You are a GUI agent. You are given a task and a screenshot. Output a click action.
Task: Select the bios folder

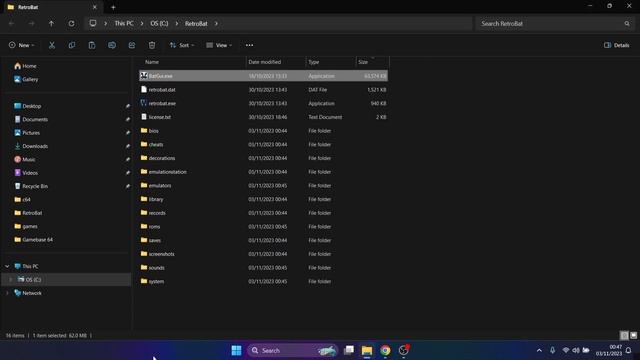tap(263, 131)
